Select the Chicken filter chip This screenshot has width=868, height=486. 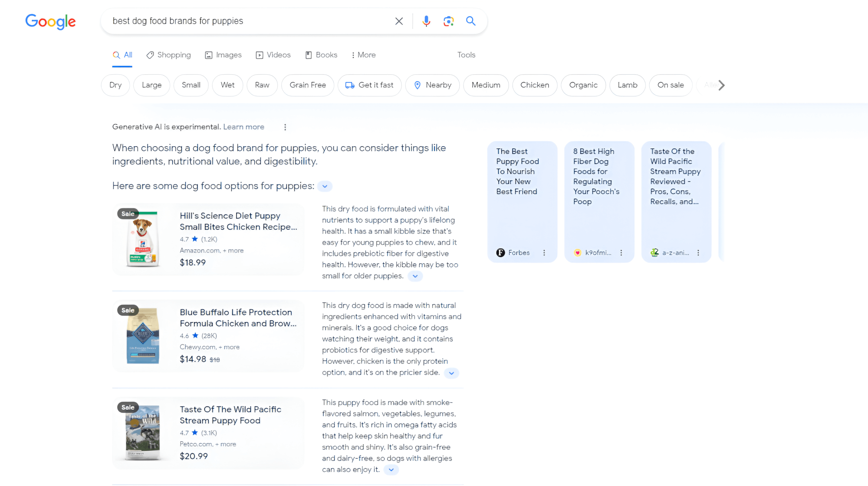pos(535,85)
